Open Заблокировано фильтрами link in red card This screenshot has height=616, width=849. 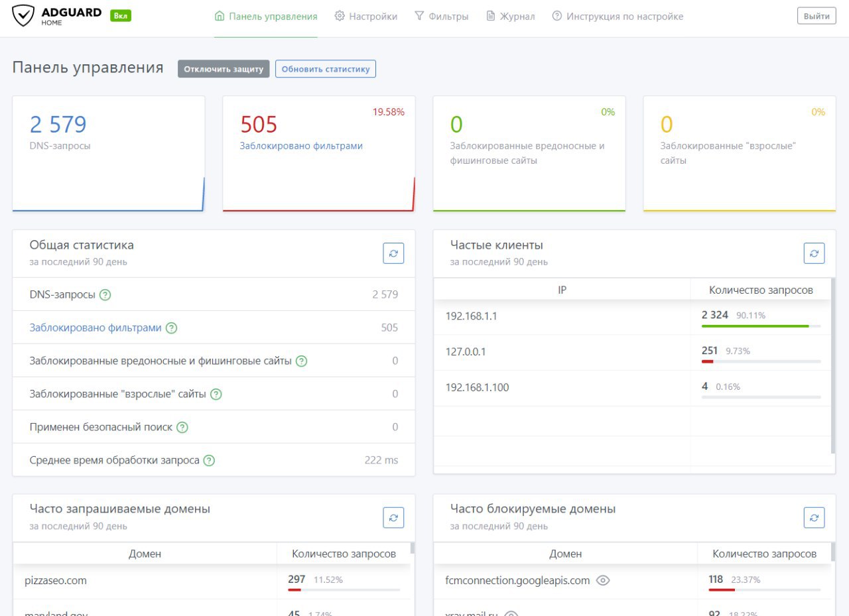point(301,146)
